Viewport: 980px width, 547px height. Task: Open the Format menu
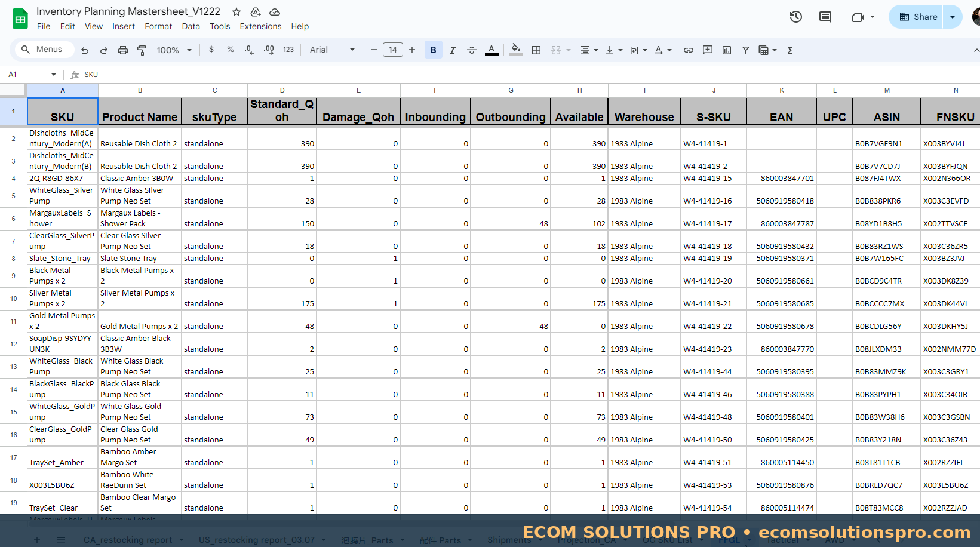[x=158, y=26]
